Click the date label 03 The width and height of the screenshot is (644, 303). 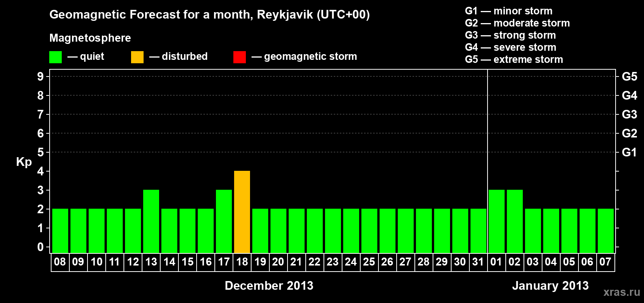point(533,262)
